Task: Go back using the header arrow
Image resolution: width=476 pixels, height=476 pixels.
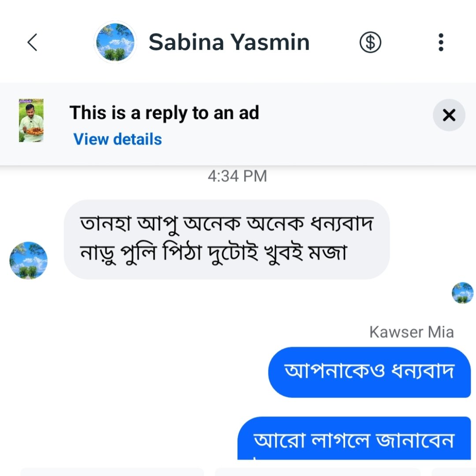Action: pos(32,42)
